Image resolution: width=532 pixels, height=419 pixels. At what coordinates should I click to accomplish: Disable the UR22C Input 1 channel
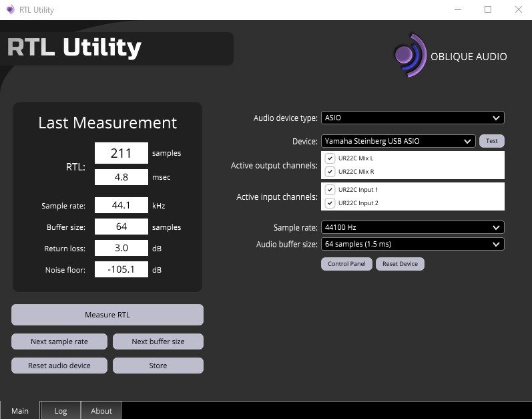click(x=330, y=190)
